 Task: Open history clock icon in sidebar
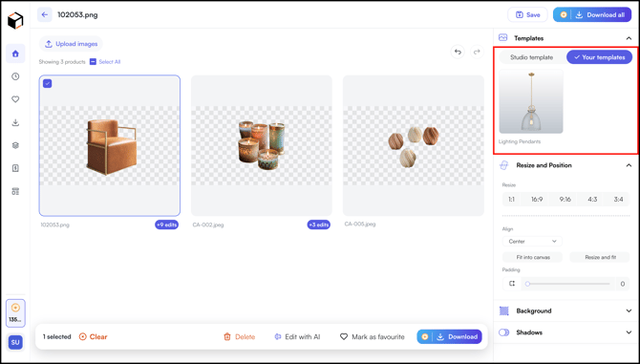15,76
